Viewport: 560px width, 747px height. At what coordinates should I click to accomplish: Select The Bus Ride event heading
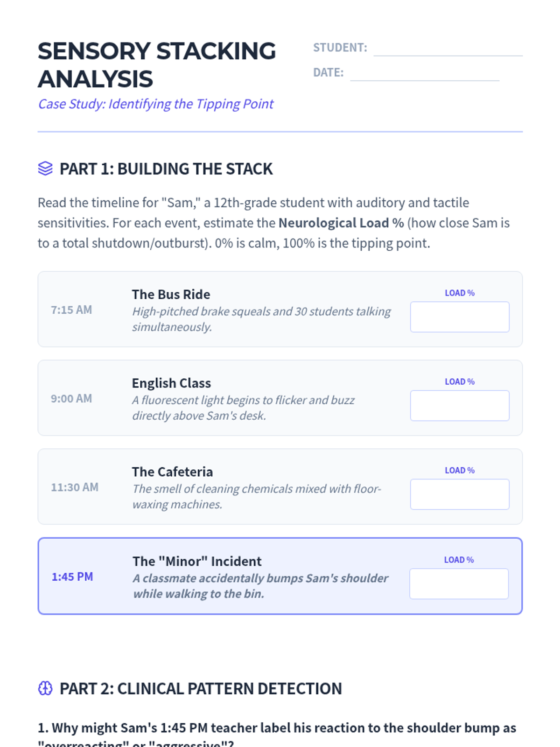pyautogui.click(x=171, y=294)
